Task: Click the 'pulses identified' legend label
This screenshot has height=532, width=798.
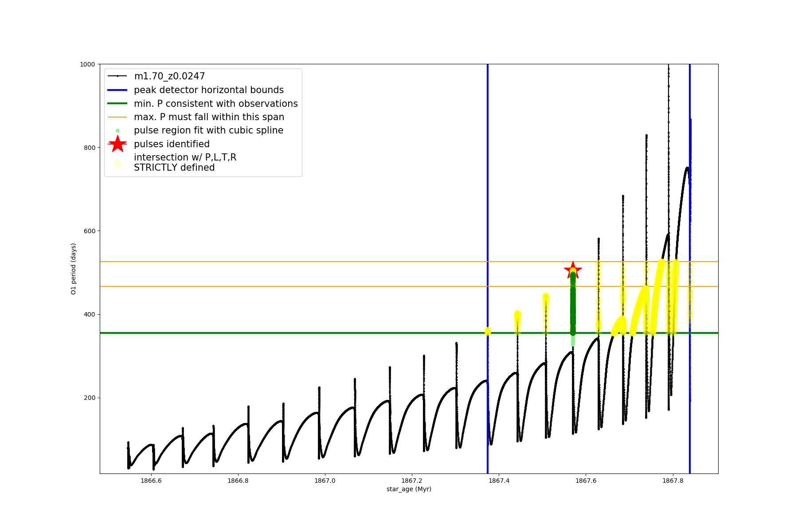Action: (x=172, y=144)
